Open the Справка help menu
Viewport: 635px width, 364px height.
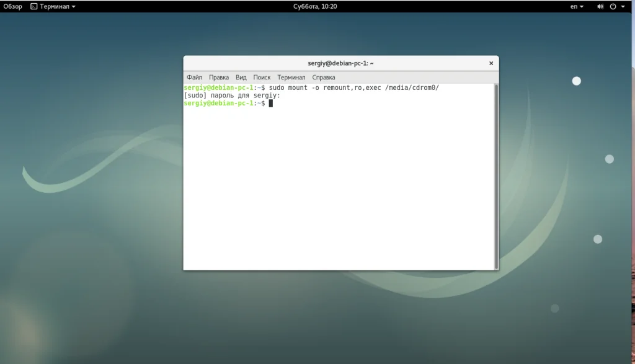point(324,78)
